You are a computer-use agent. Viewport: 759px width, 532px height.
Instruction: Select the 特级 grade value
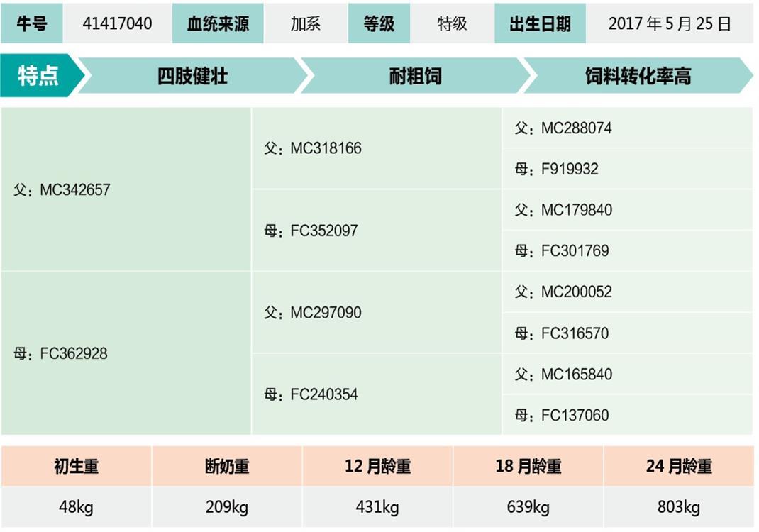coord(452,23)
